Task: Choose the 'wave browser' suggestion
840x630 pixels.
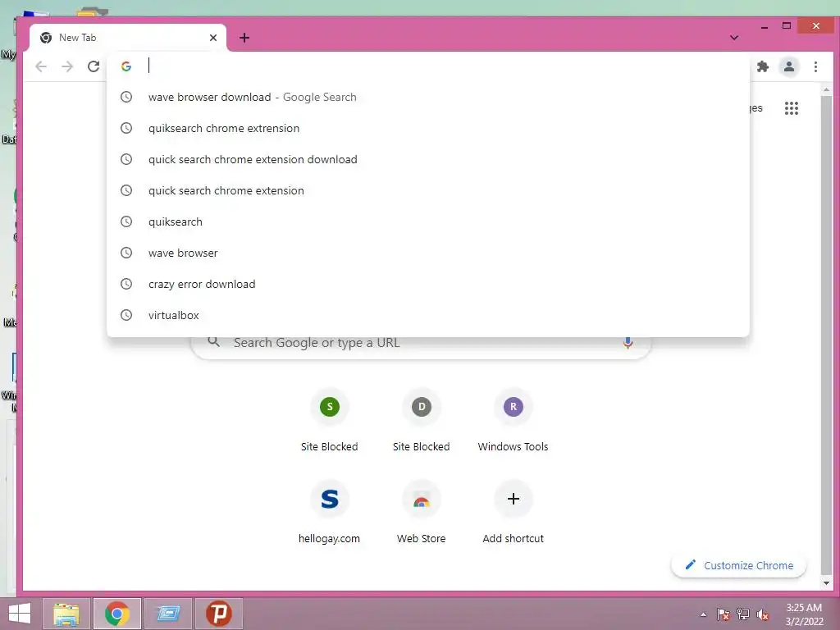Action: pyautogui.click(x=428, y=253)
